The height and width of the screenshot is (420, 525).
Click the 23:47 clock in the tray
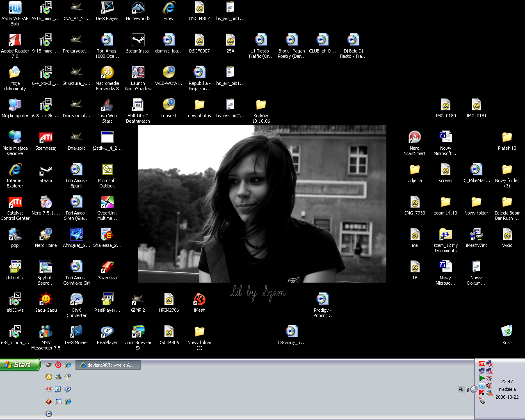[x=507, y=381]
